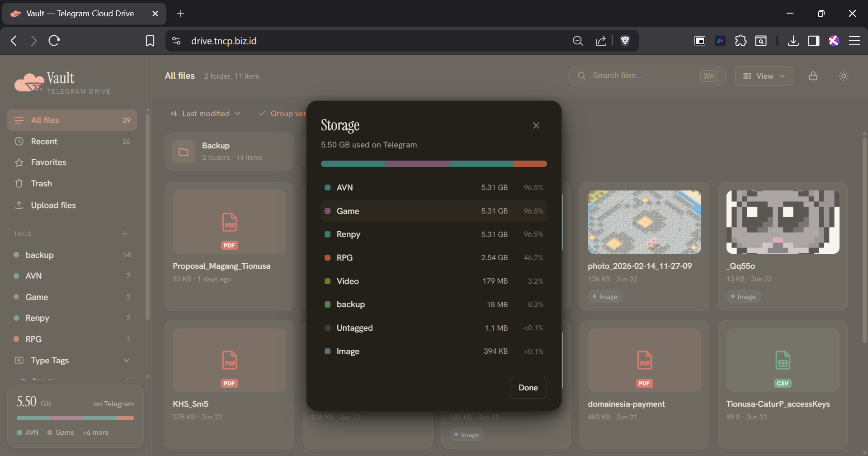Select the Untagged storage row
The height and width of the screenshot is (456, 868).
(x=434, y=328)
